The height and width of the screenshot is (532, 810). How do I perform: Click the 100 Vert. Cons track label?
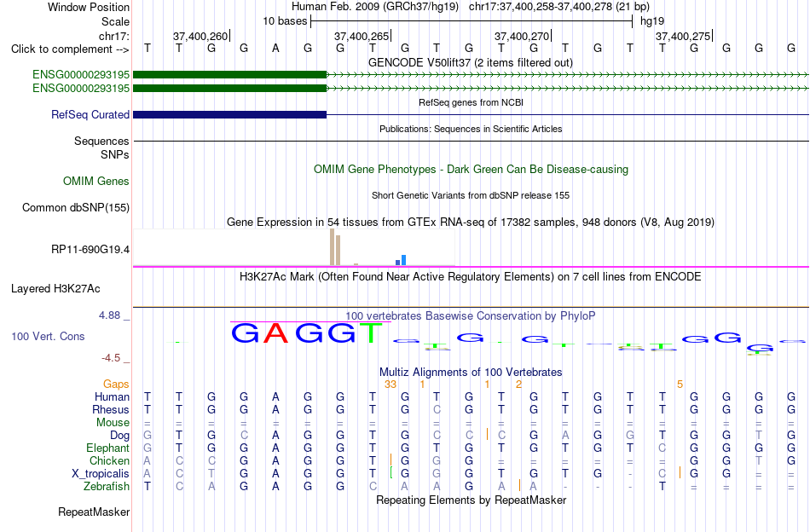48,336
